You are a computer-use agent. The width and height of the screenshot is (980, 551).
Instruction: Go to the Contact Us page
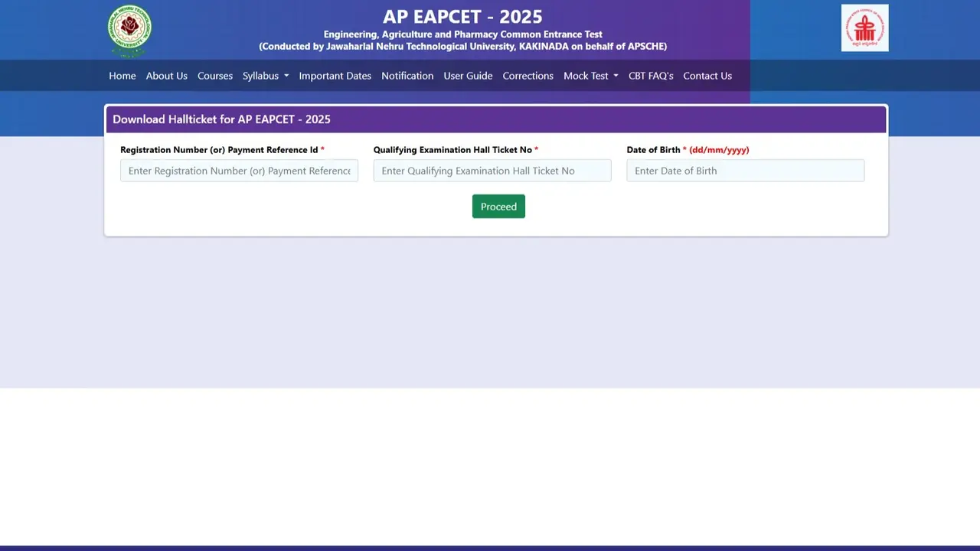pos(707,75)
